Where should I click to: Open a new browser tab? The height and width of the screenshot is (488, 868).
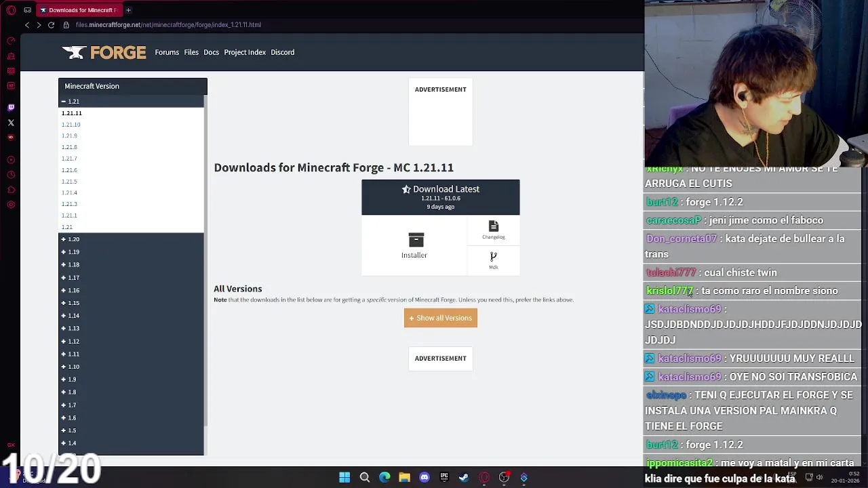point(128,10)
